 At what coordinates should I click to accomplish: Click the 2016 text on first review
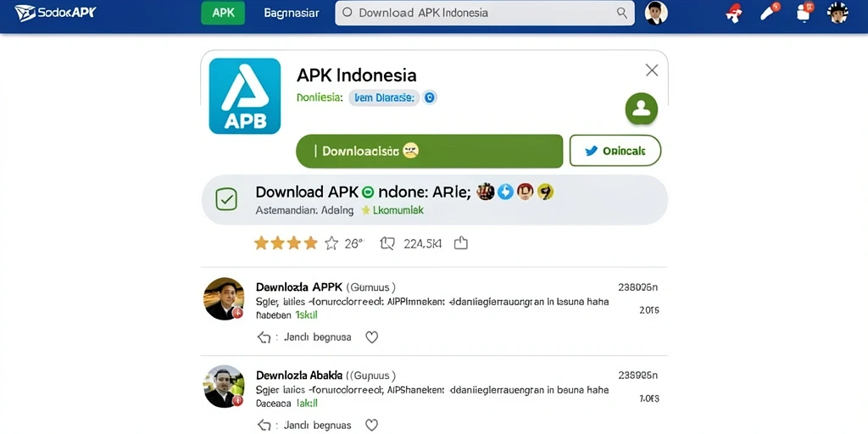click(648, 310)
